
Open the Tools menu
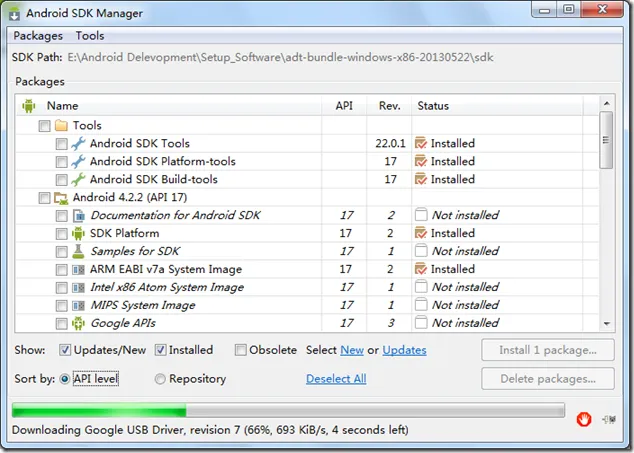tap(90, 36)
